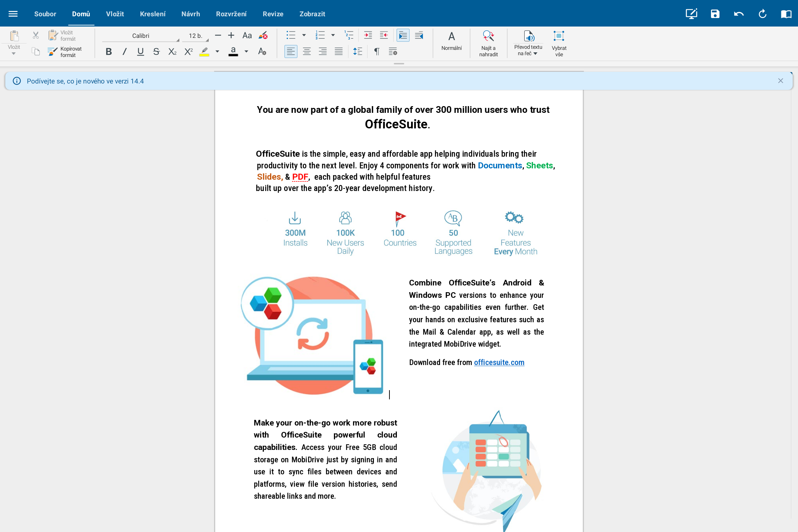The height and width of the screenshot is (532, 798).
Task: Open the officesuite.com link
Action: point(499,362)
